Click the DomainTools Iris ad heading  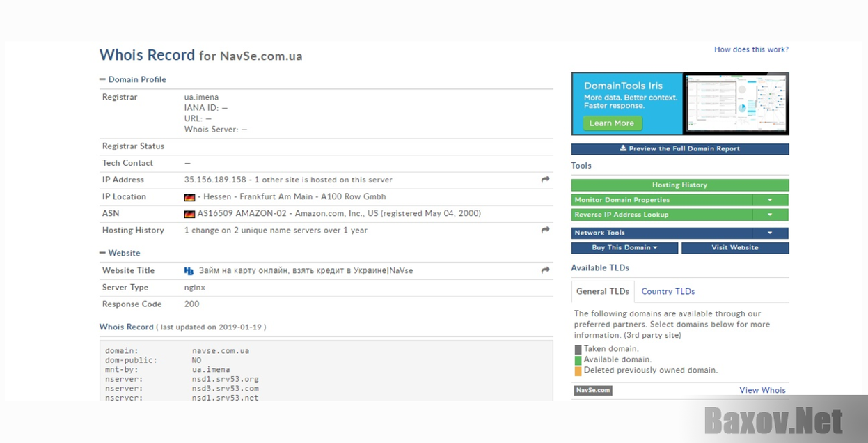click(x=623, y=86)
